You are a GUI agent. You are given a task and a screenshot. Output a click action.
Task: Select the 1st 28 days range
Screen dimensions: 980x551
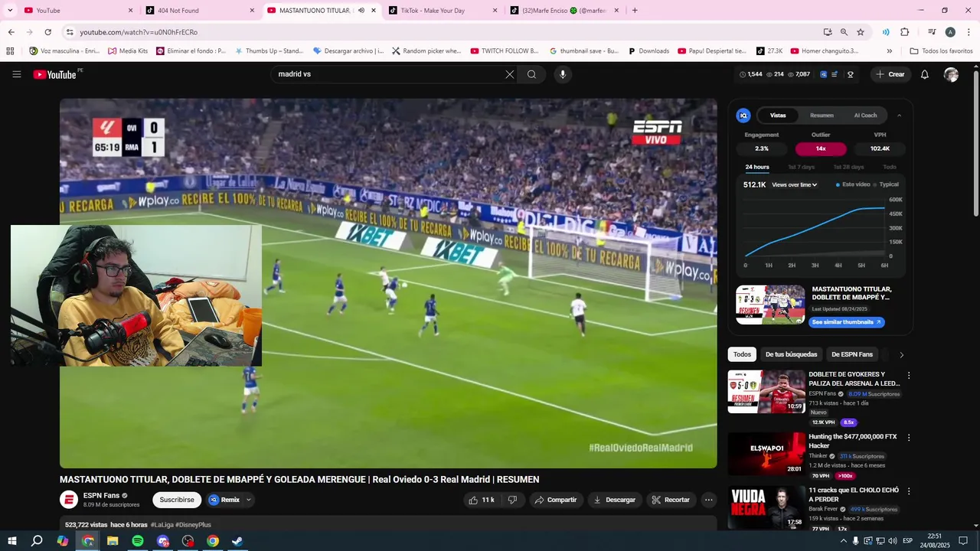pyautogui.click(x=848, y=167)
